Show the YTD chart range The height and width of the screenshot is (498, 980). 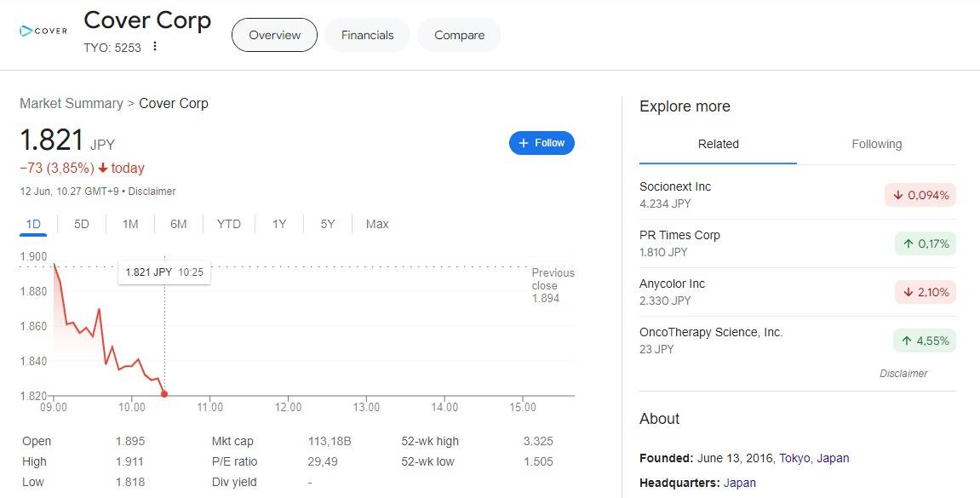click(228, 224)
